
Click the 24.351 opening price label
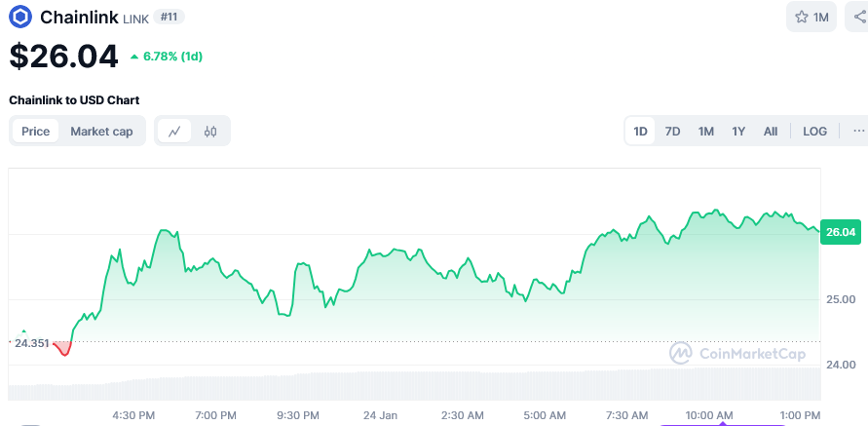32,342
